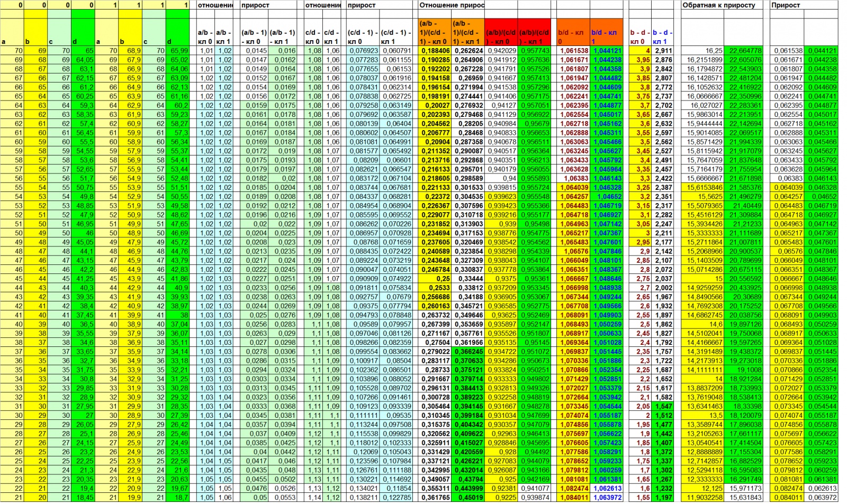Select the cell showing 0,0145

pyautogui.click(x=254, y=51)
